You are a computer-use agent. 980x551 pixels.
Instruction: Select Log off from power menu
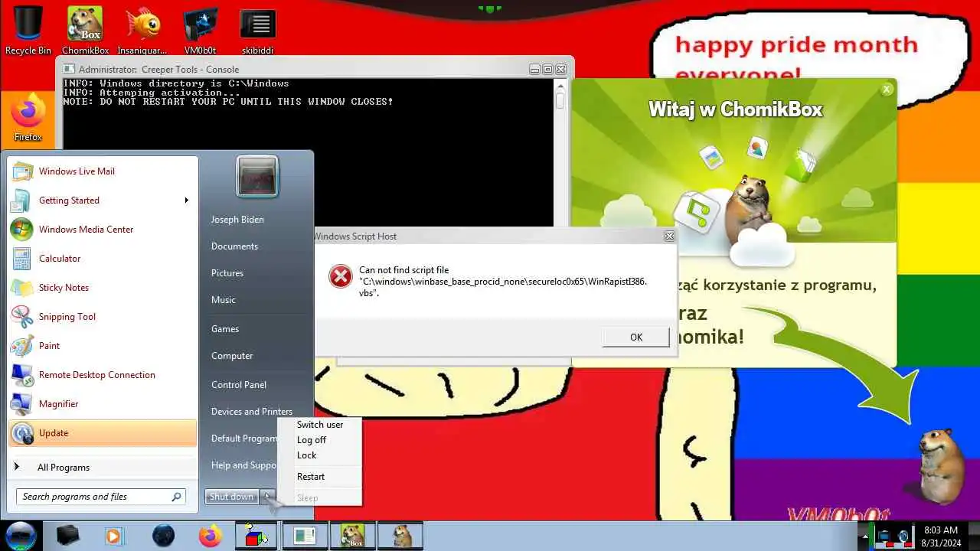(312, 440)
